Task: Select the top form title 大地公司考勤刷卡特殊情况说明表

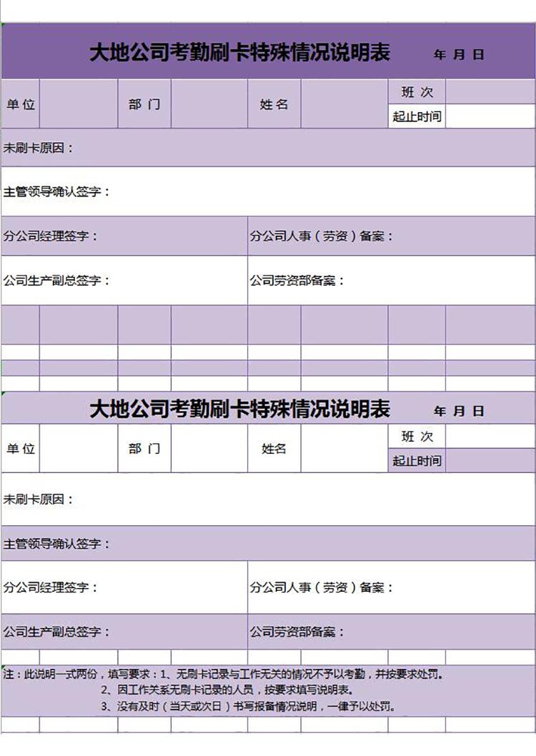Action: [x=239, y=53]
